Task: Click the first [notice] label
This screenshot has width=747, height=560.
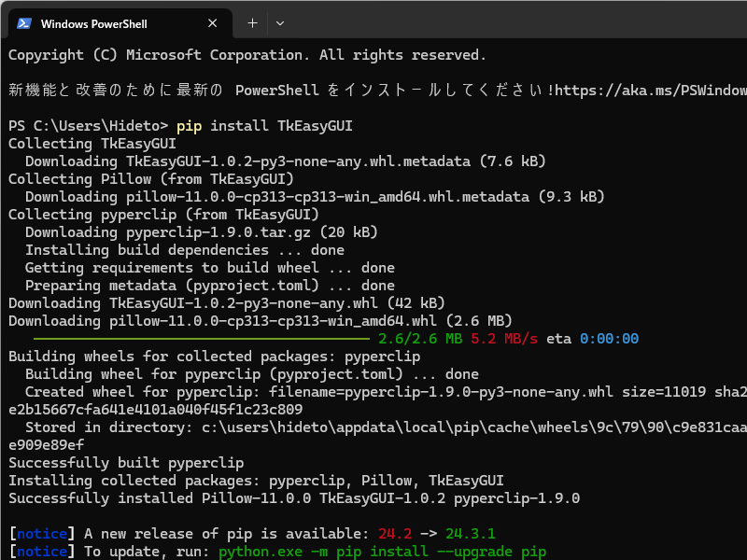Action: click(x=40, y=533)
